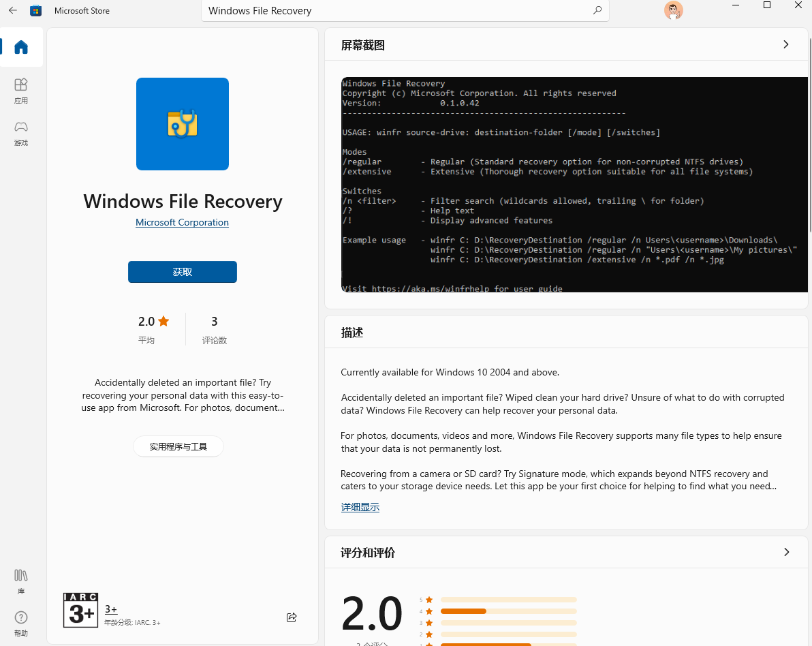Open the 应用 (Apps) section
The width and height of the screenshot is (812, 646).
[x=21, y=90]
